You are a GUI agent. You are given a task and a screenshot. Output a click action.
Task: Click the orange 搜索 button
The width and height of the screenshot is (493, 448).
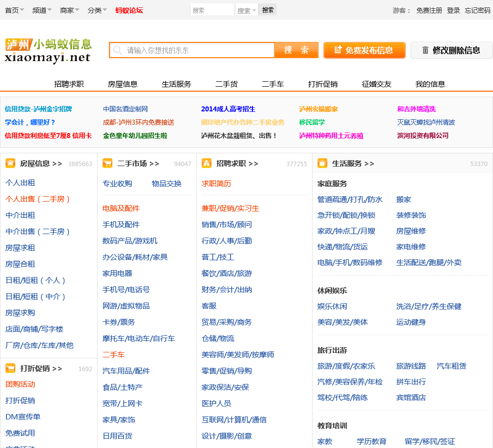(x=296, y=50)
